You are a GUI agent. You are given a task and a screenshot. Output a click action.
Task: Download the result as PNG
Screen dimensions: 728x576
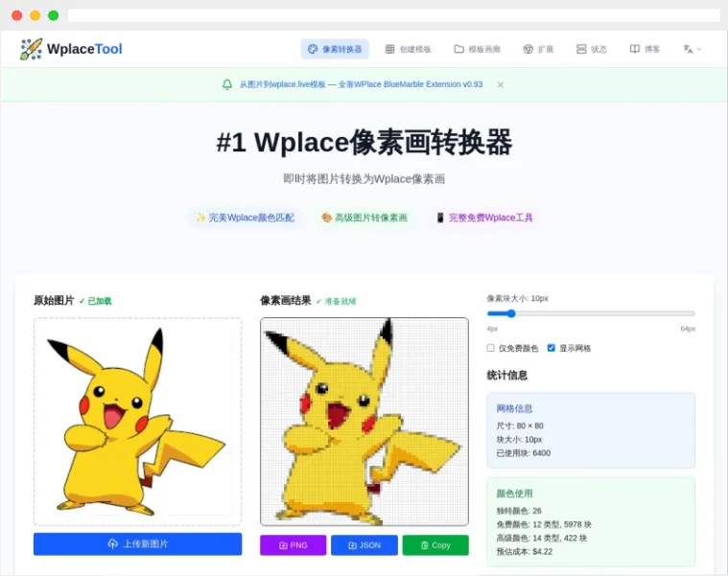point(293,545)
